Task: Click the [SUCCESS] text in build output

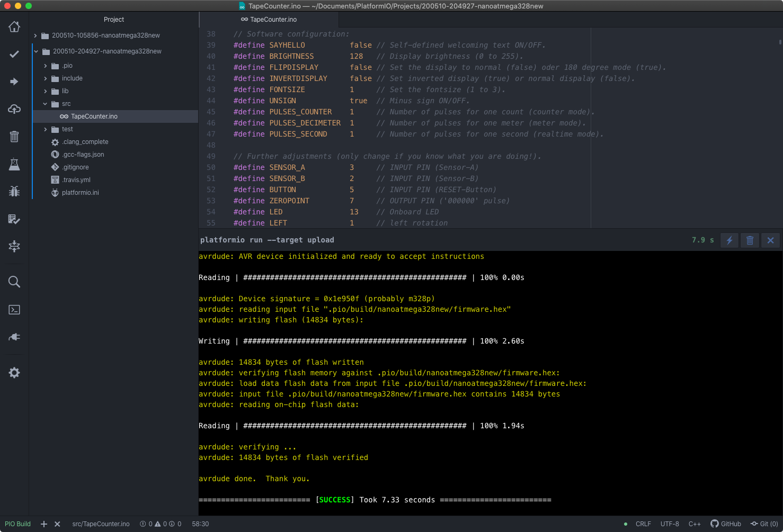Action: click(x=334, y=500)
